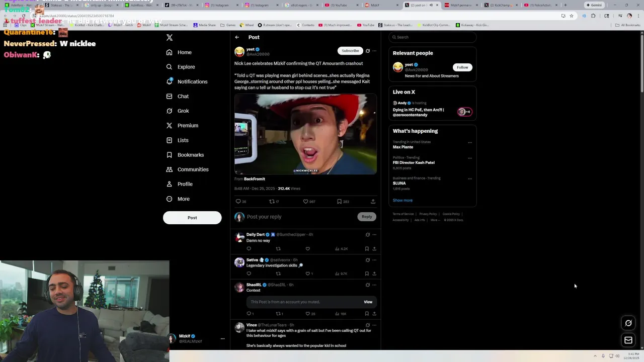
Task: Open Andy's live stream on X
Action: pyautogui.click(x=432, y=109)
